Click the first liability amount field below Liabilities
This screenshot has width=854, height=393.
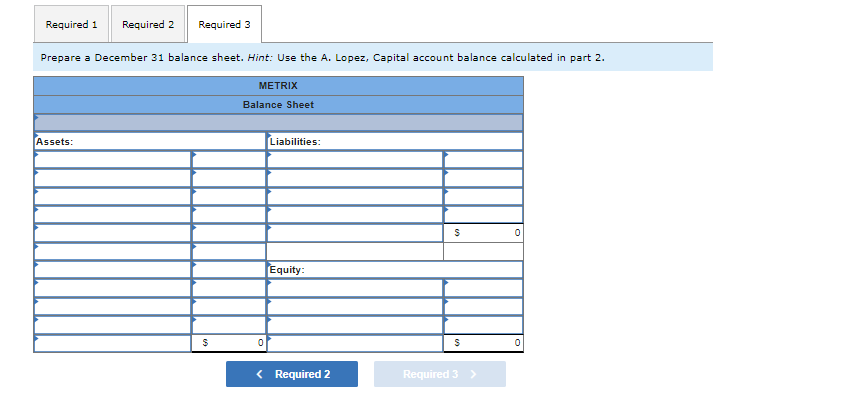(484, 159)
